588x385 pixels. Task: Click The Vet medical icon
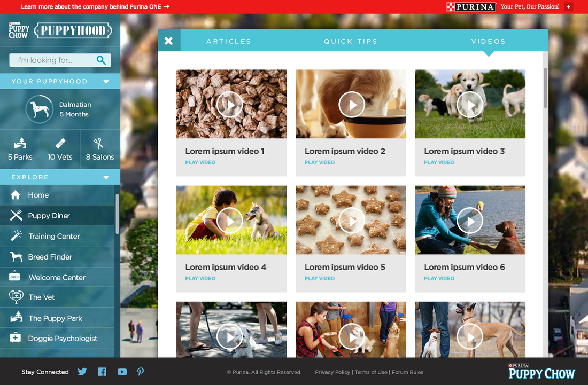(x=16, y=297)
